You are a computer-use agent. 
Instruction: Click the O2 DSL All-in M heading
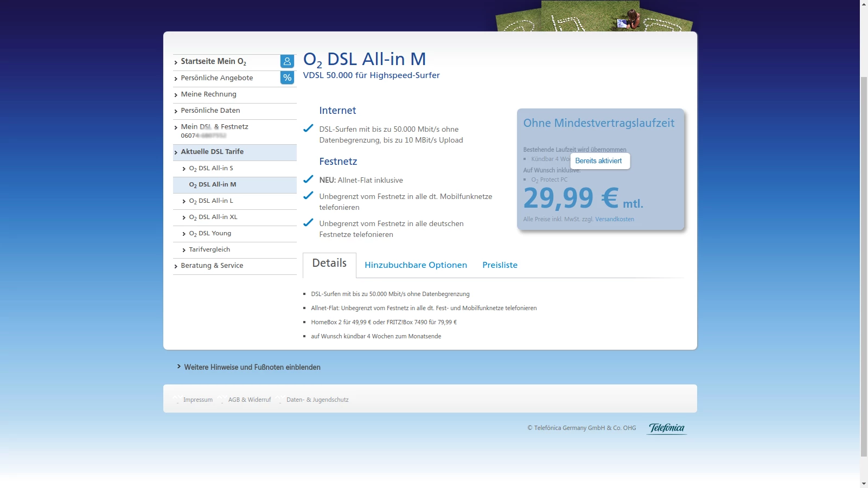pyautogui.click(x=365, y=59)
